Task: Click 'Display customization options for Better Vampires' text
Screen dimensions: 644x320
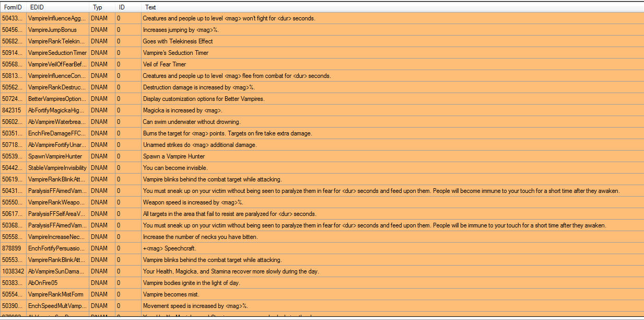Action: (x=204, y=99)
